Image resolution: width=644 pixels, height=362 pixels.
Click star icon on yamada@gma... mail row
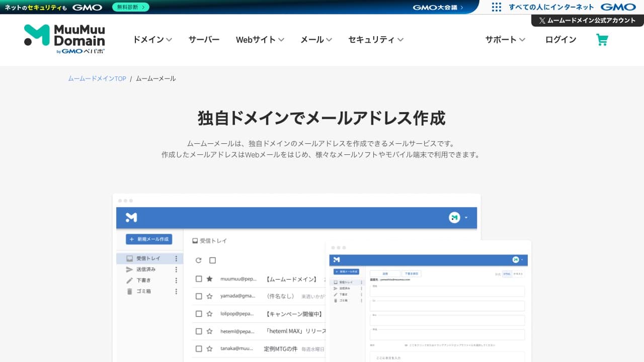[210, 297]
